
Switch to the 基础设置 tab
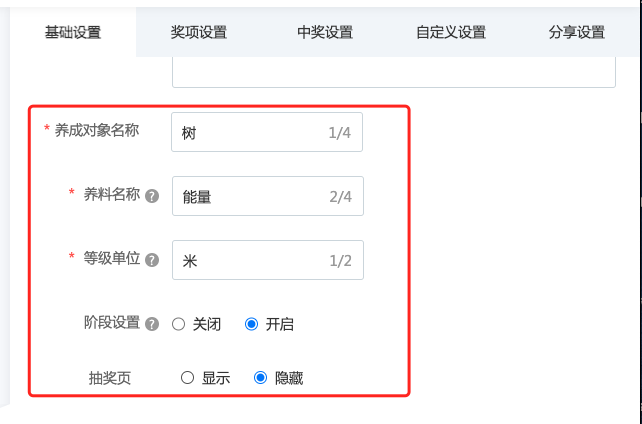(x=73, y=32)
